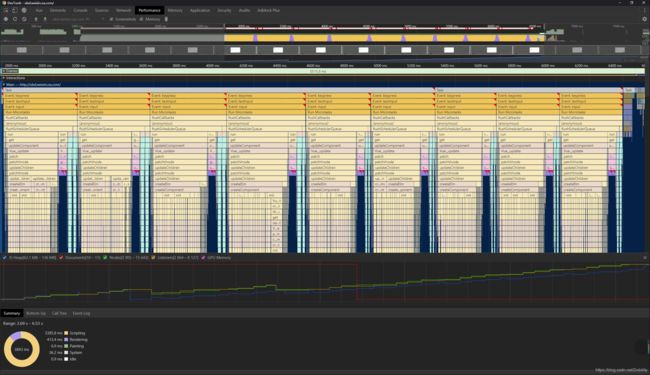Select the Summary tab
This screenshot has width=650, height=375.
pyautogui.click(x=12, y=313)
